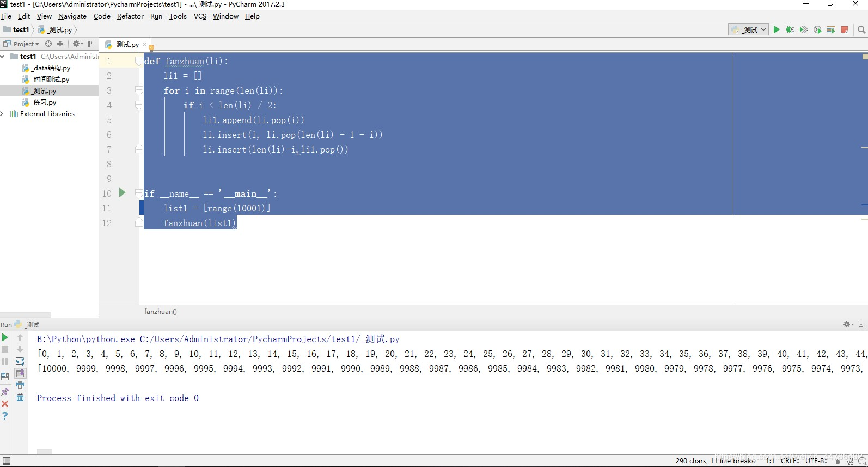Viewport: 868px width, 467px height.
Task: Toggle Use Soft Wraps in Run console
Action: [20, 361]
